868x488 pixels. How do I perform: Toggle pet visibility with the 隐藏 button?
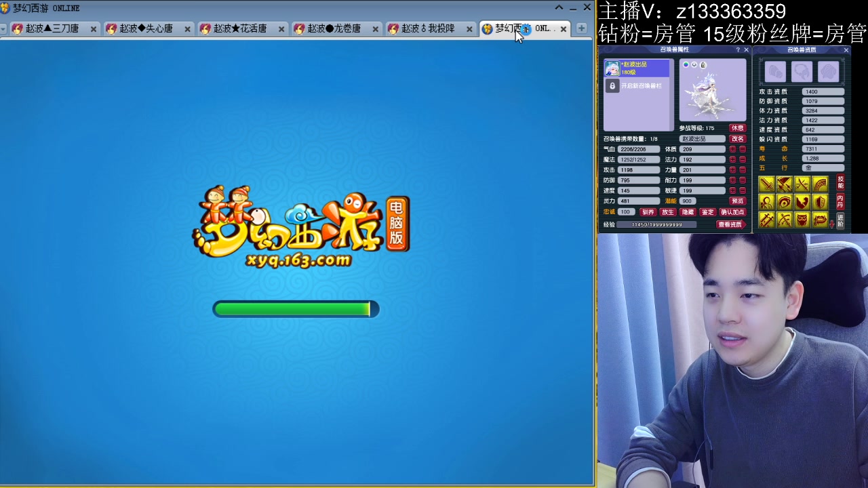[688, 212]
